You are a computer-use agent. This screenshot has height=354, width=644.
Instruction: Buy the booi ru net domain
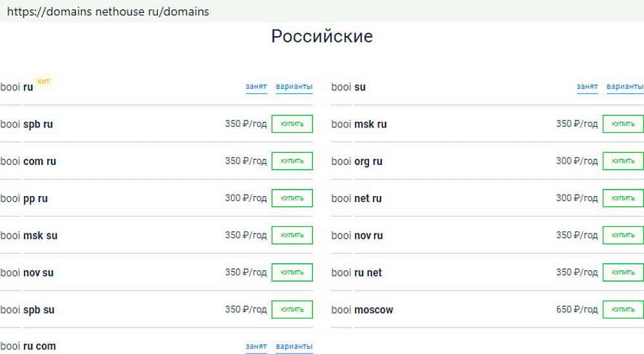(x=623, y=272)
